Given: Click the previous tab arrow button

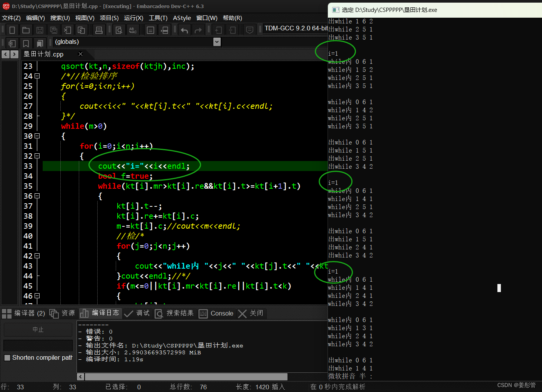Looking at the screenshot, I should (5, 54).
